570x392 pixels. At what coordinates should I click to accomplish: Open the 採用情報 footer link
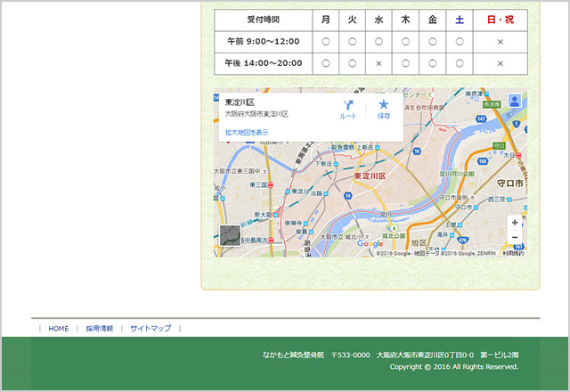(x=100, y=329)
